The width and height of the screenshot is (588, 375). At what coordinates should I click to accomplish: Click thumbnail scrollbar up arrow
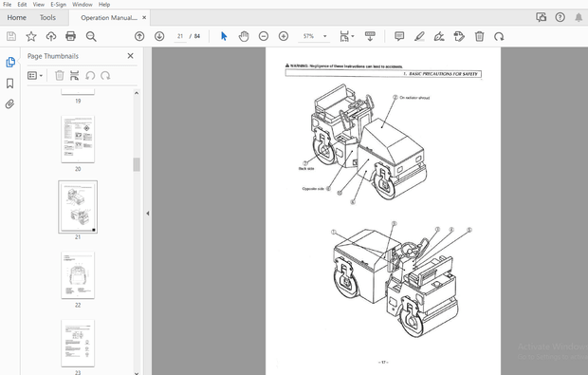pyautogui.click(x=137, y=93)
